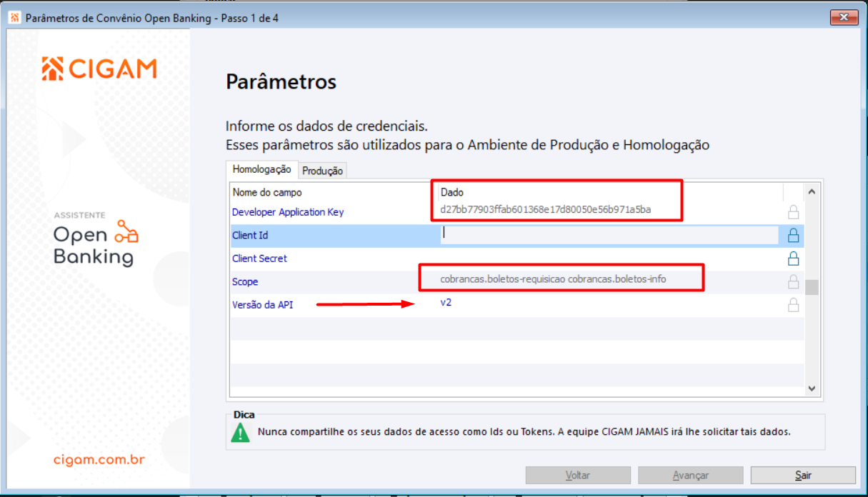Click the Voltar button

tap(578, 475)
